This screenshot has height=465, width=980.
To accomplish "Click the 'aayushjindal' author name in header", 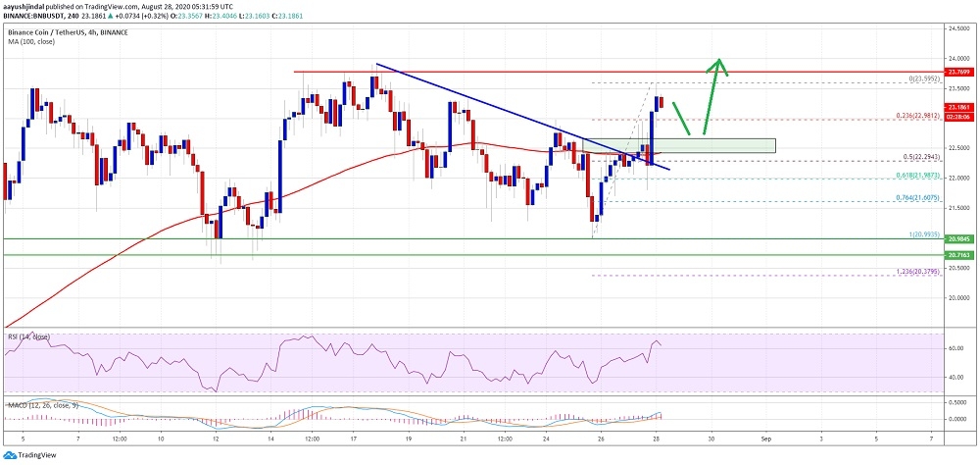I will pyautogui.click(x=22, y=5).
